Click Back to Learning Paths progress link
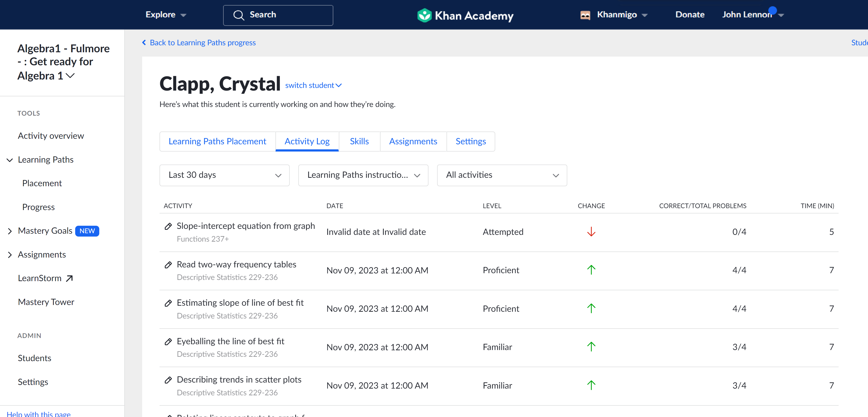Screen dimensions: 868x417 click(202, 42)
